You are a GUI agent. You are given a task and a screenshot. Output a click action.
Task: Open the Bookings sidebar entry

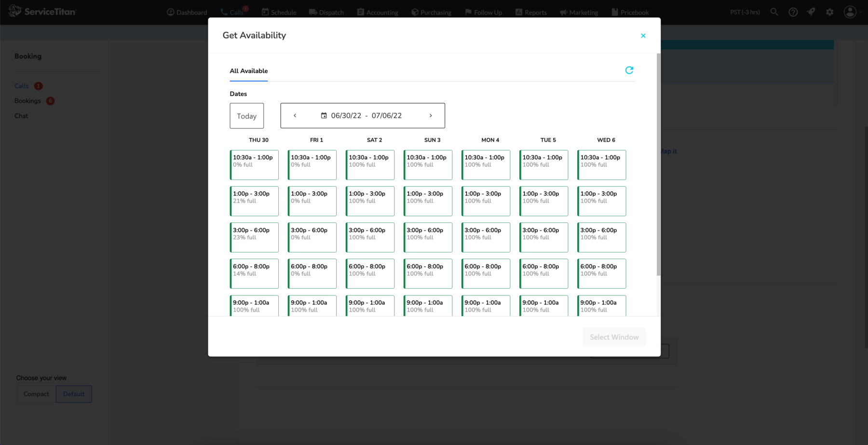point(27,101)
